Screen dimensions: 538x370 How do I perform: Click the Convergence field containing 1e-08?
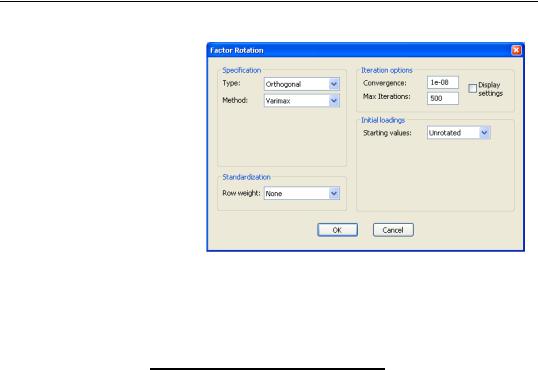coord(443,82)
